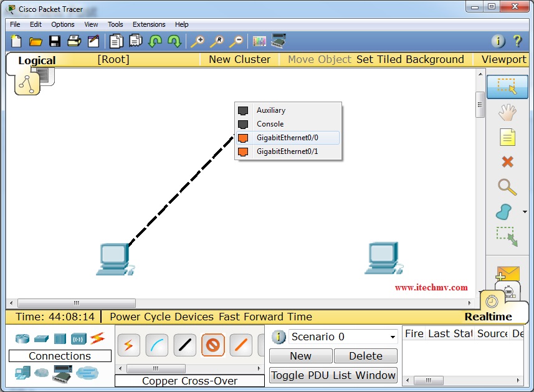Open a file with the folder icon

pos(36,42)
